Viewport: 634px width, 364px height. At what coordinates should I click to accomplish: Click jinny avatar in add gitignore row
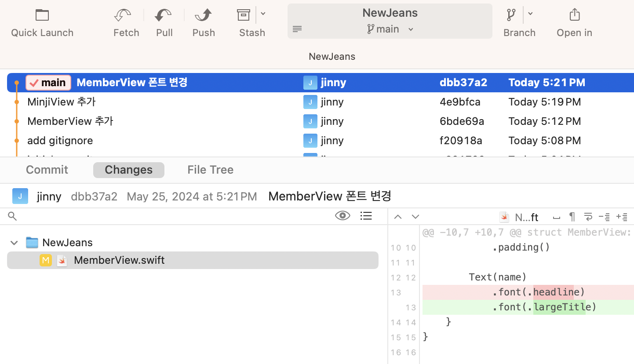(310, 141)
